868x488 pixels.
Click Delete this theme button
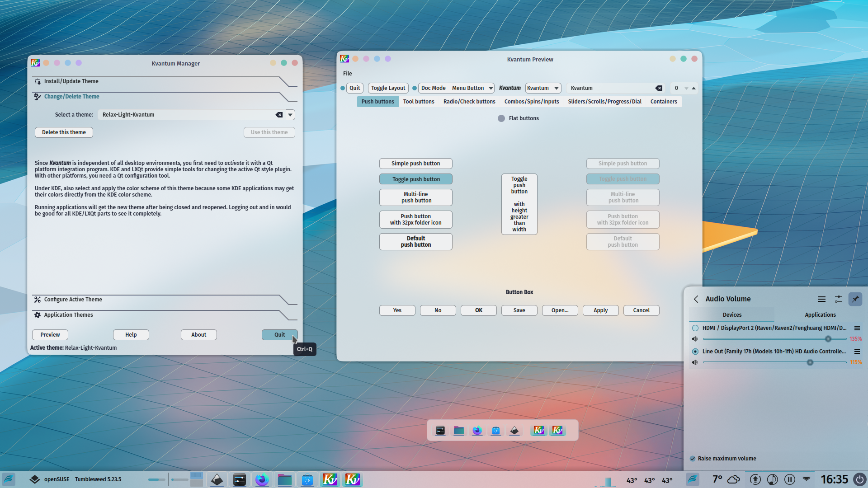click(x=64, y=132)
